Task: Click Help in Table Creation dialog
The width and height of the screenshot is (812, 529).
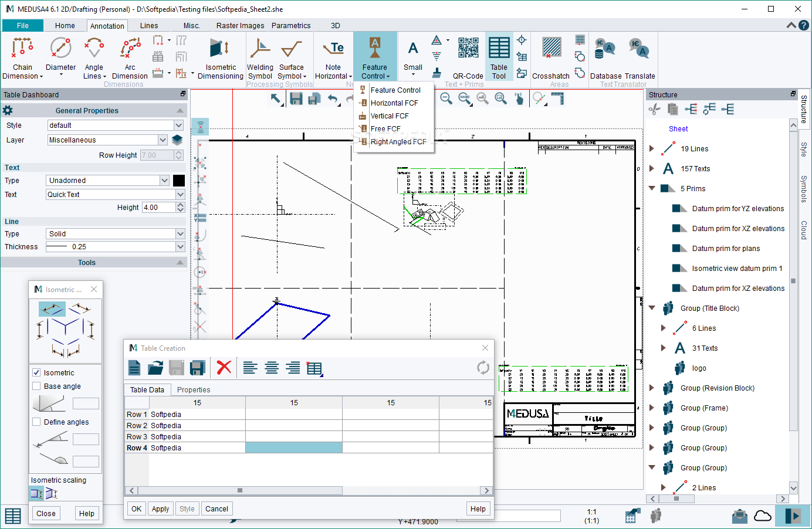Action: 478,509
